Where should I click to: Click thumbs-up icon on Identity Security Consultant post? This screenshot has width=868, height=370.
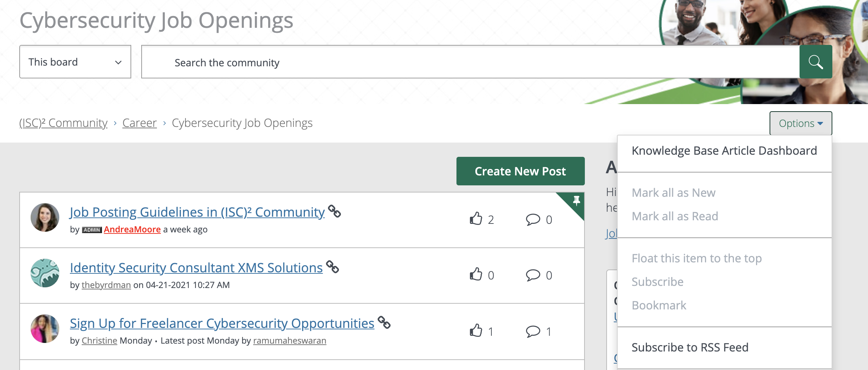(476, 274)
